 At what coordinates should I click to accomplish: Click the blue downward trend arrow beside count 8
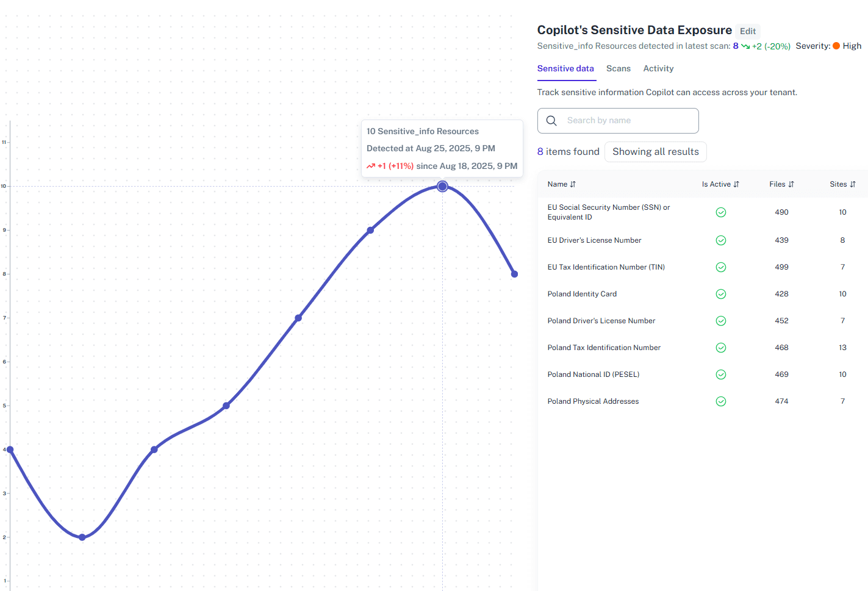click(745, 46)
